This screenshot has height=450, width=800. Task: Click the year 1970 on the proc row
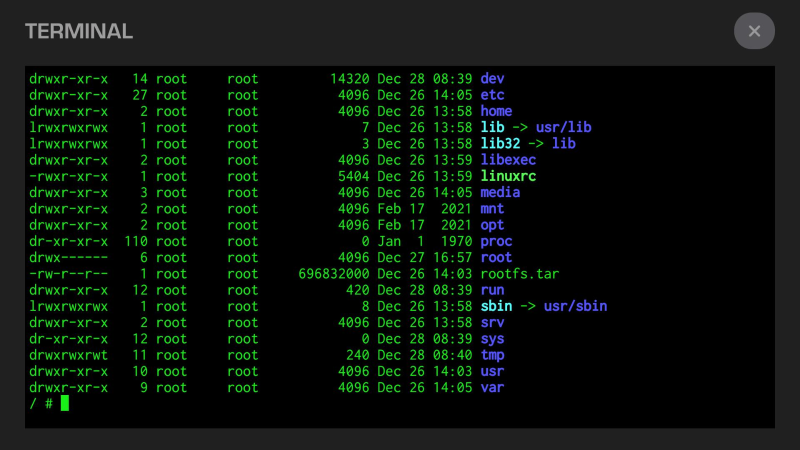(457, 241)
